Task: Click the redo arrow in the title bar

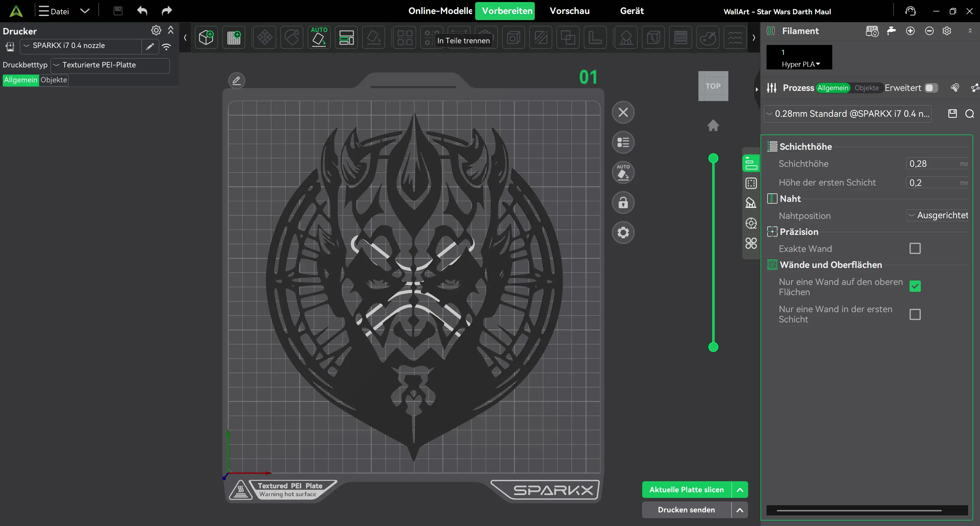Action: pyautogui.click(x=167, y=11)
